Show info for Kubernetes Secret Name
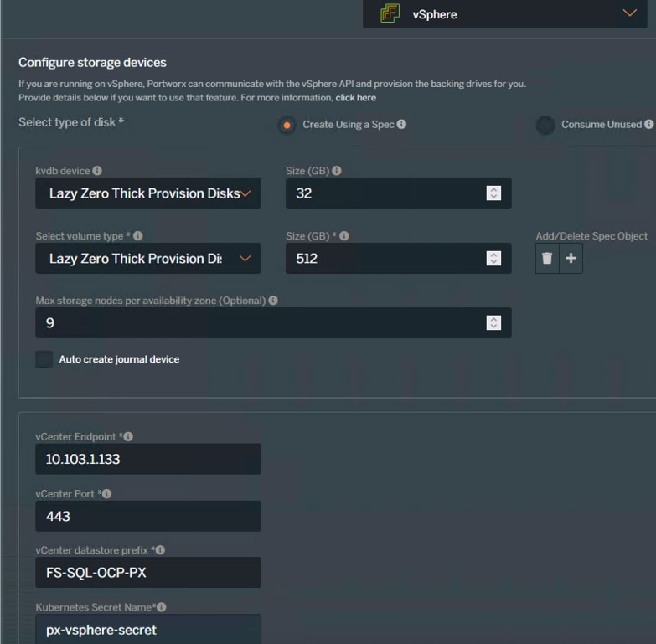 pos(162,607)
